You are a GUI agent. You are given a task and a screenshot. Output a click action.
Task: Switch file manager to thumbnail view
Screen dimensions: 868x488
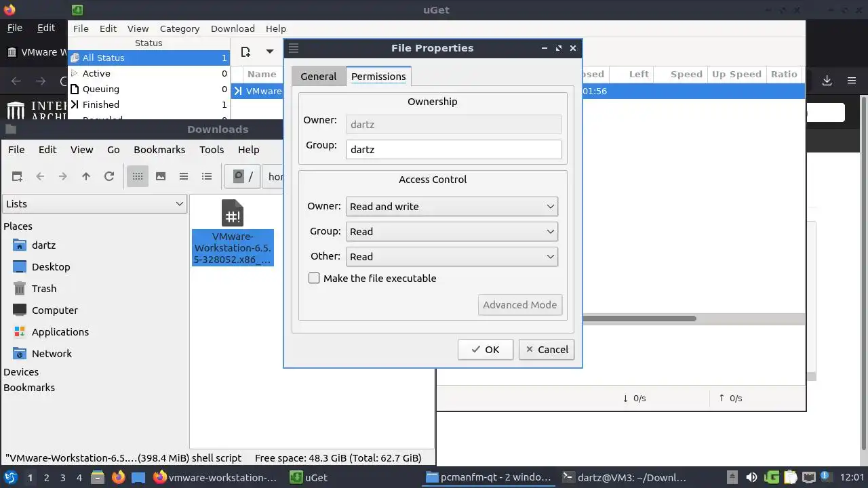tap(161, 176)
